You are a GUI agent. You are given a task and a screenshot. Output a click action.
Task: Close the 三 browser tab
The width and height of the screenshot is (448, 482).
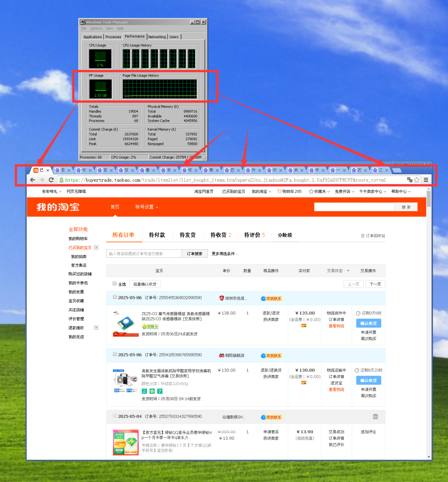[x=387, y=170]
